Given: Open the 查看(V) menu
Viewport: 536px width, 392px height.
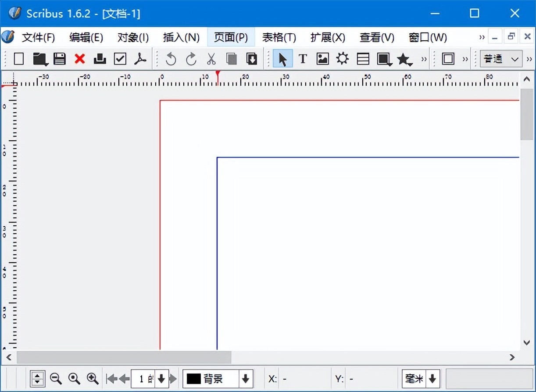Looking at the screenshot, I should 377,38.
